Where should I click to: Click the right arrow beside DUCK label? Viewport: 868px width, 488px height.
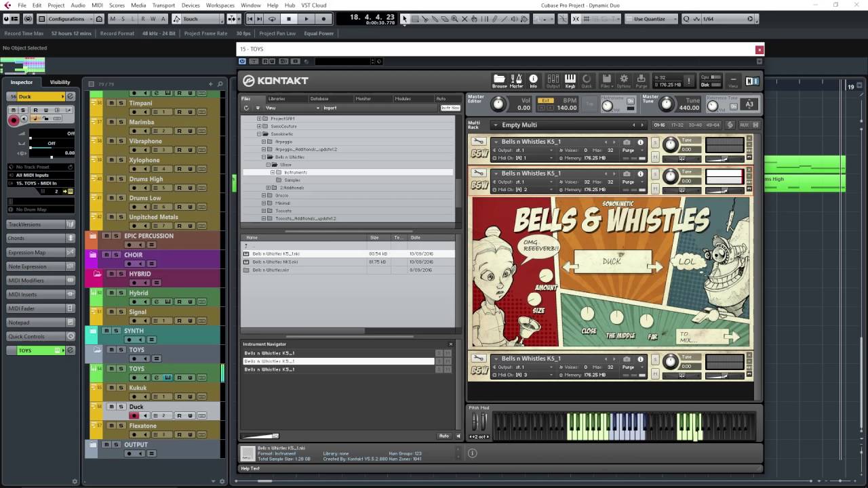click(x=656, y=267)
